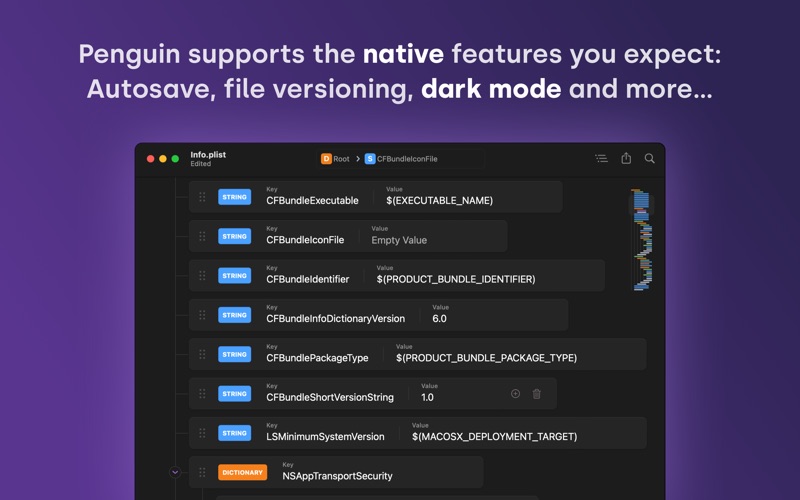Image resolution: width=800 pixels, height=500 pixels.
Task: Edit the $(PRODUCT_BUNDLE_PACKAGE_TYPE) value field
Action: coord(487,358)
